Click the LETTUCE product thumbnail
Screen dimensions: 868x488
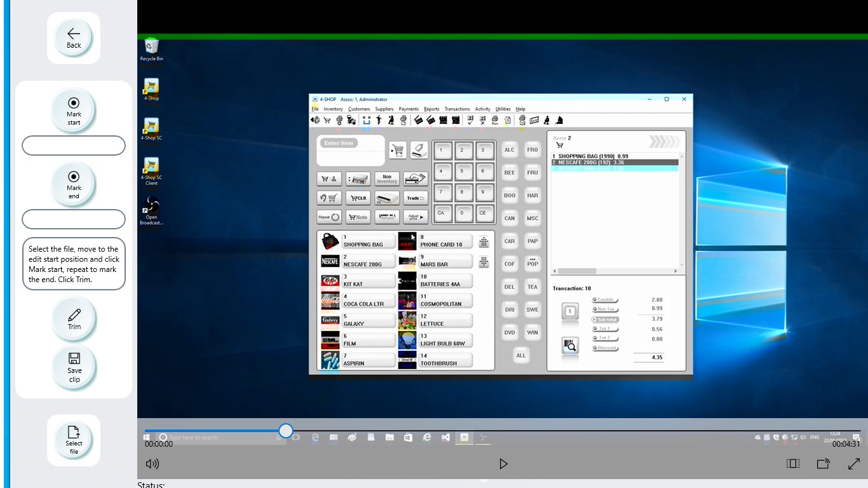pyautogui.click(x=407, y=320)
